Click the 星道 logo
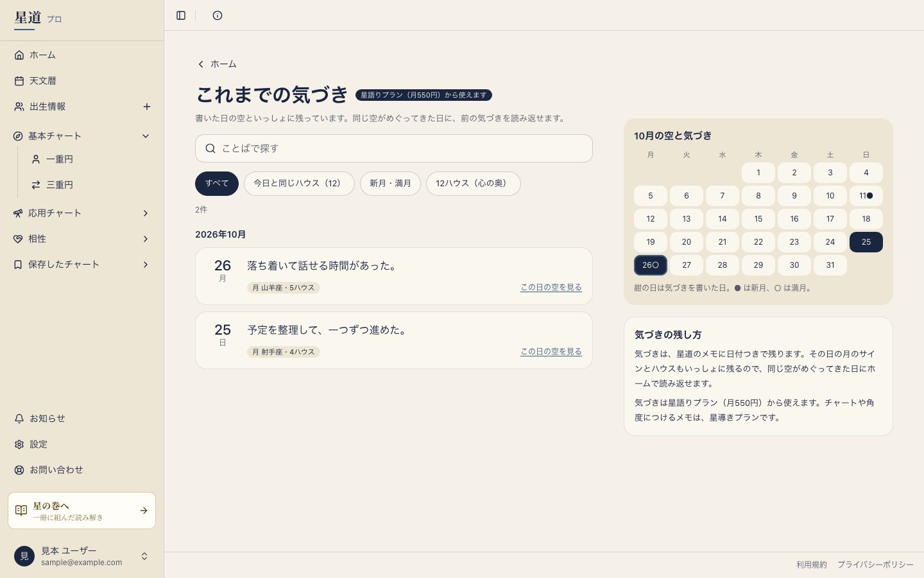Image resolution: width=924 pixels, height=578 pixels. click(28, 18)
